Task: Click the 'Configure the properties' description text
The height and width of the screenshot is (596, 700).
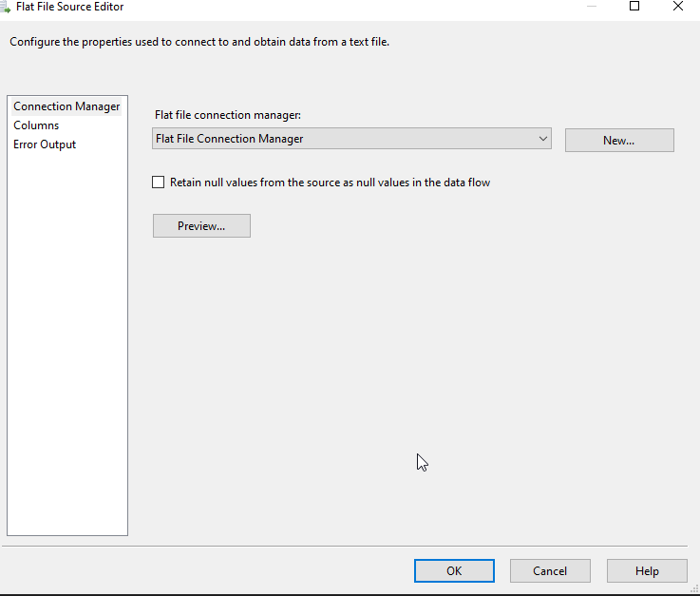Action: pyautogui.click(x=199, y=42)
